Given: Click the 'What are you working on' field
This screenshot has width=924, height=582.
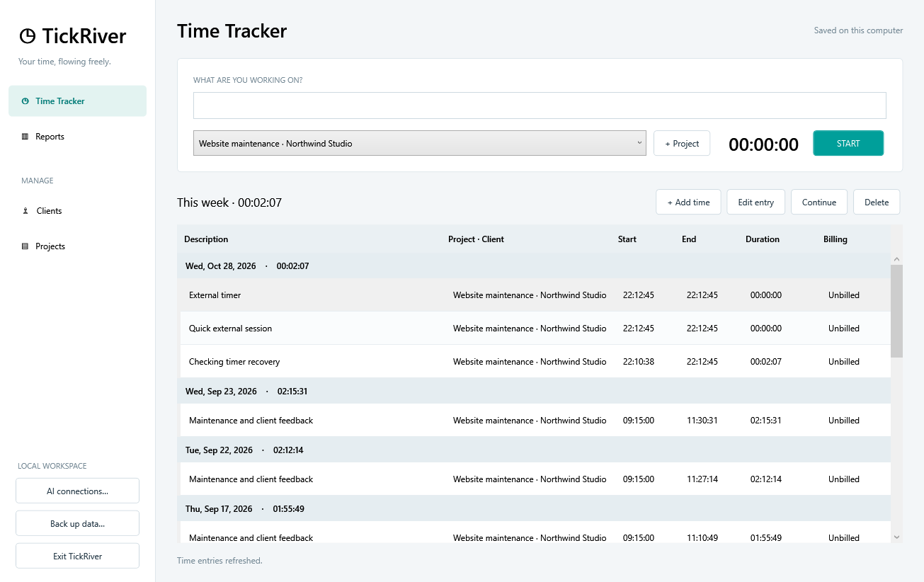Looking at the screenshot, I should tap(540, 105).
